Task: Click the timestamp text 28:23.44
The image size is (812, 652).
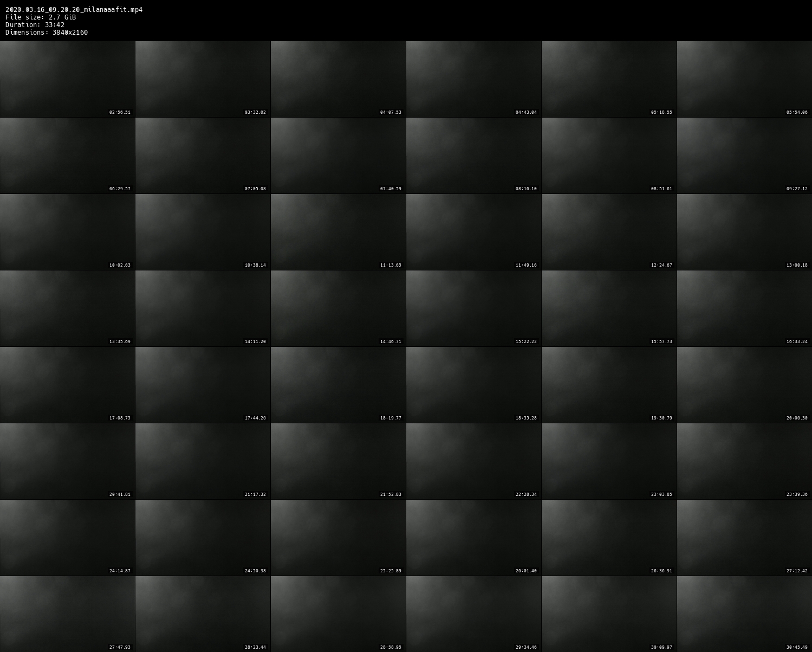Action: pyautogui.click(x=255, y=647)
